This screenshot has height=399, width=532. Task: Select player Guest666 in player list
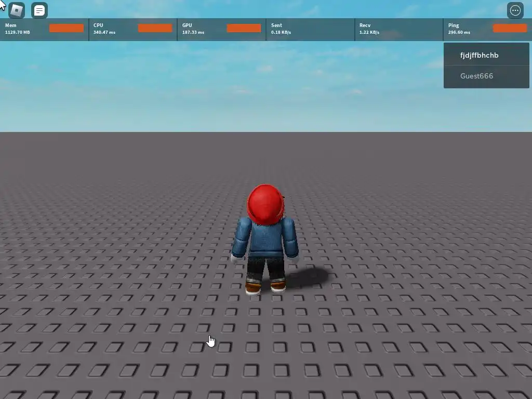click(x=486, y=76)
